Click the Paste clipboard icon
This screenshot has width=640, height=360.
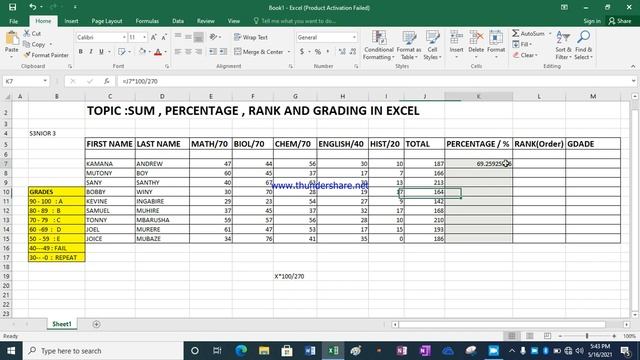click(12, 39)
